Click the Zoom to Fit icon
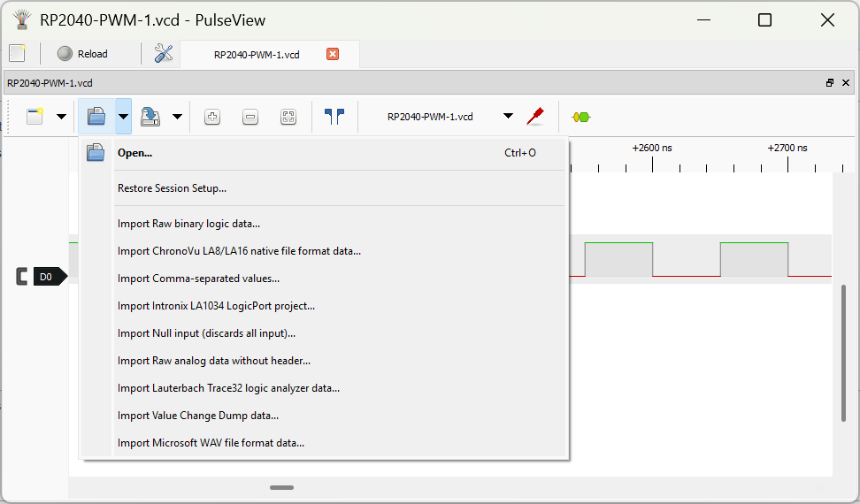860x504 pixels. (288, 117)
